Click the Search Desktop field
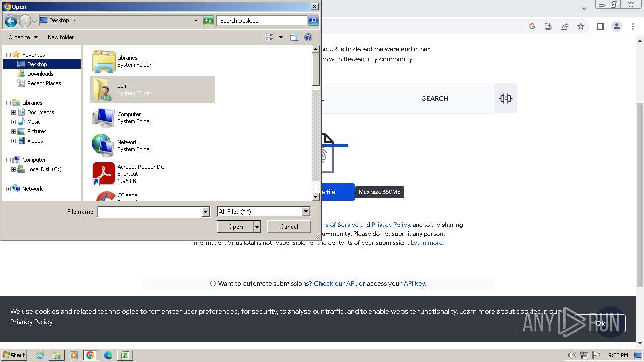 coord(263,21)
